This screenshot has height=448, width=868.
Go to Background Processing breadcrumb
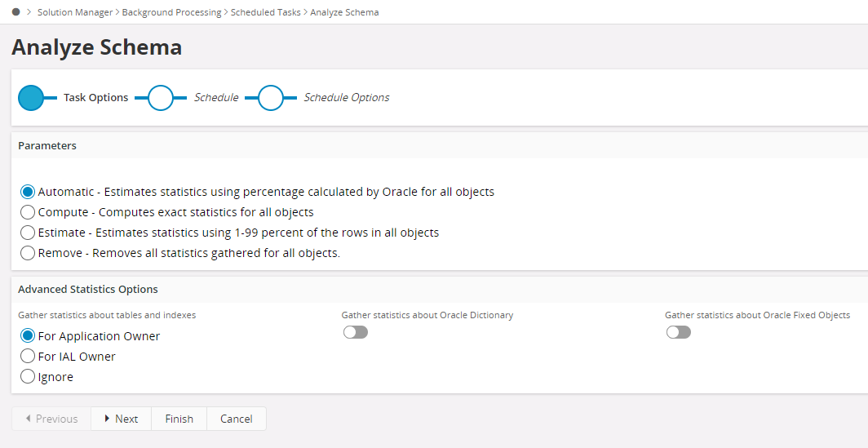click(171, 12)
